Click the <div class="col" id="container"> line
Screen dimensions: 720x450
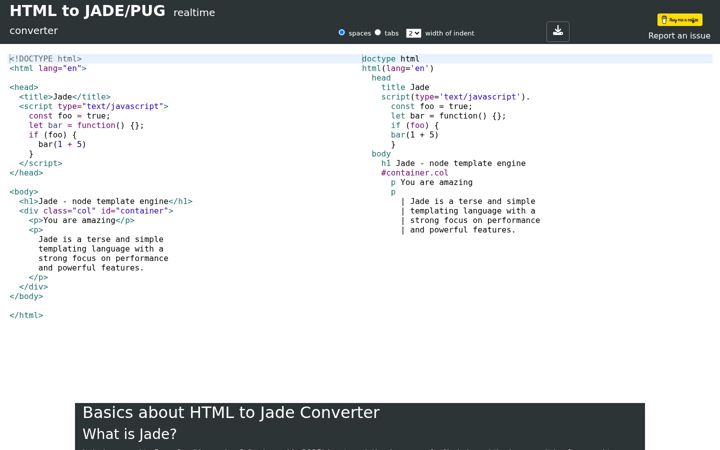pos(96,211)
